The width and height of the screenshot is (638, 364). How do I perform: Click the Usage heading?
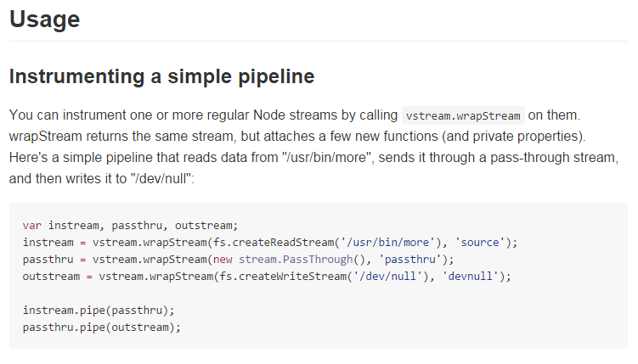pyautogui.click(x=45, y=20)
